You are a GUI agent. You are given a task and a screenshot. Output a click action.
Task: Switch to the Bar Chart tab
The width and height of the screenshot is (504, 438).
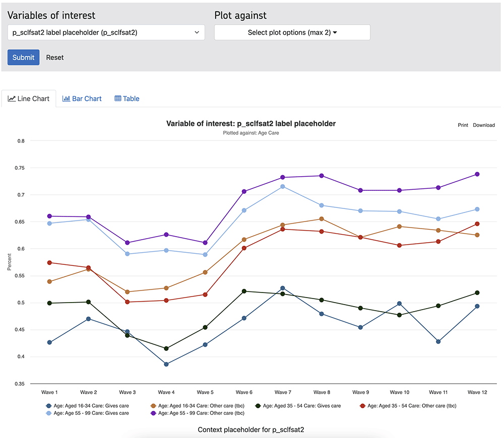(x=82, y=98)
